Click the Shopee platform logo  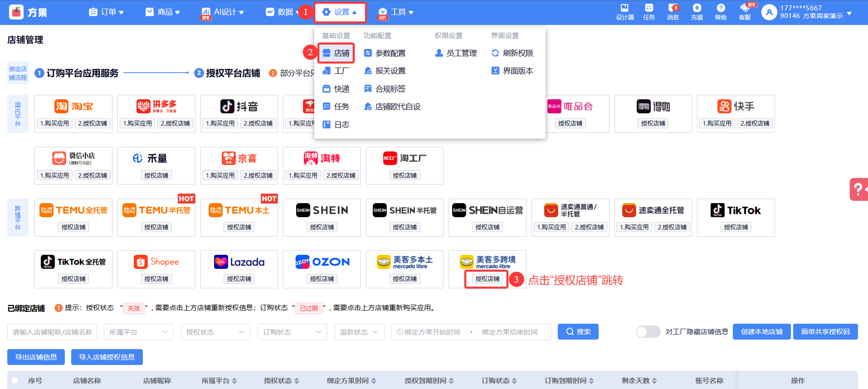[156, 262]
